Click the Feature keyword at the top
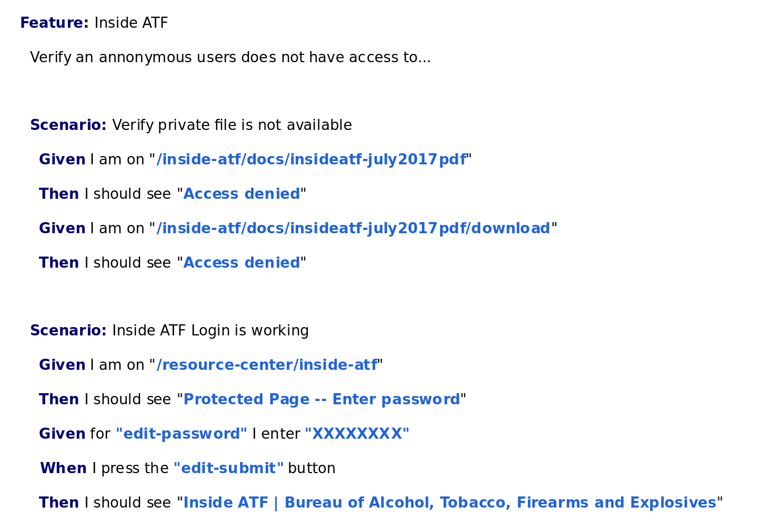 54,23
